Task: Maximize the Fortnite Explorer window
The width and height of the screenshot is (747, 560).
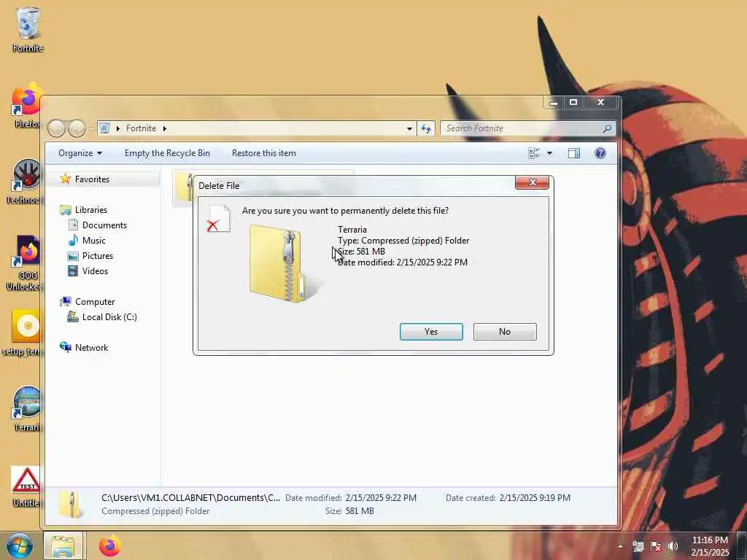Action: pyautogui.click(x=573, y=102)
